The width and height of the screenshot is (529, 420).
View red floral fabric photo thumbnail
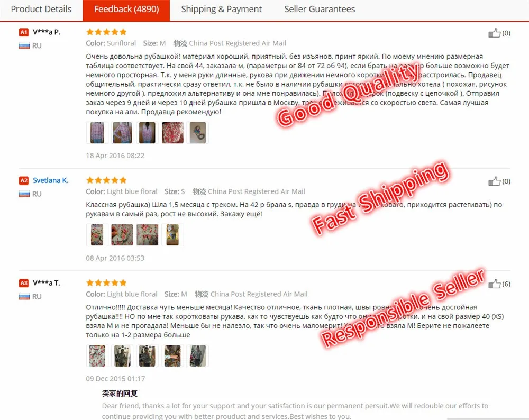tap(173, 133)
